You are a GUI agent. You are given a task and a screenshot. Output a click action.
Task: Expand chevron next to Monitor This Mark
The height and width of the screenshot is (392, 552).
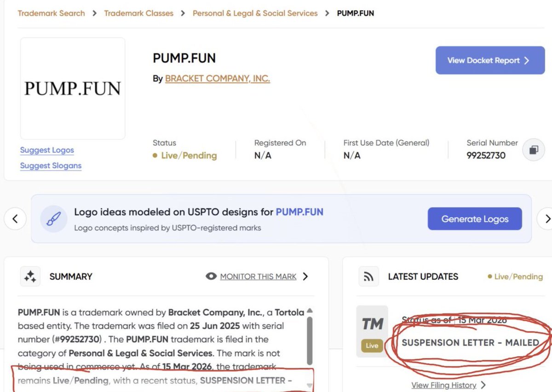305,276
